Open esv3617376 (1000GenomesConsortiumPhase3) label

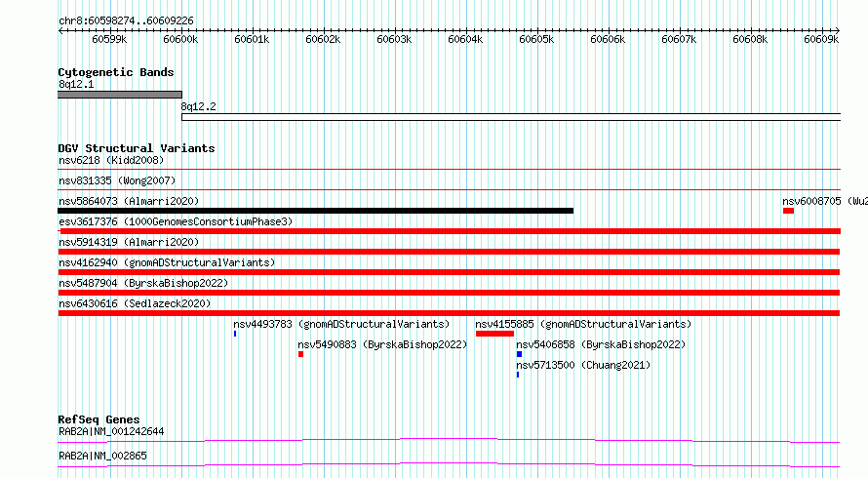[x=176, y=221]
